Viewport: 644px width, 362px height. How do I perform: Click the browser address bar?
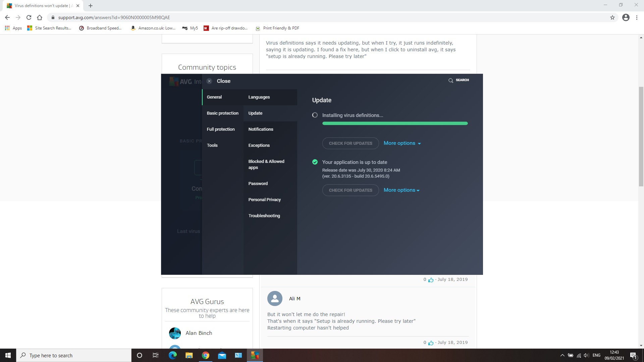[201, 17]
